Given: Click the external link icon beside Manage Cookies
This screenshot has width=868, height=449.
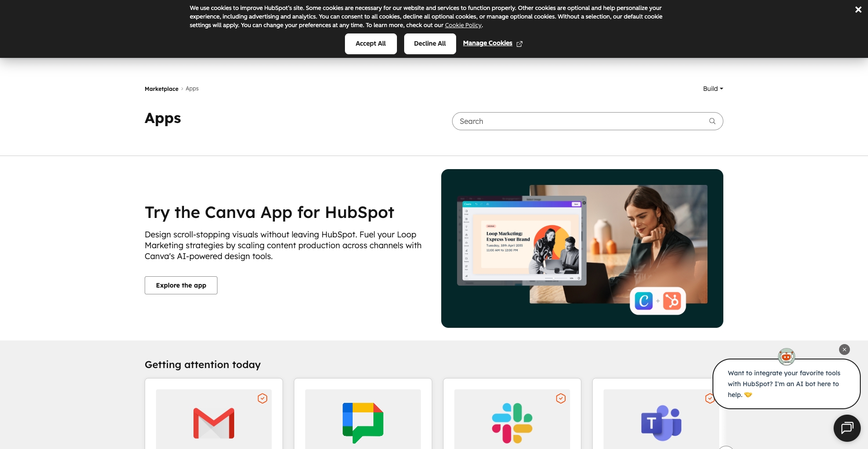Looking at the screenshot, I should 519,43.
